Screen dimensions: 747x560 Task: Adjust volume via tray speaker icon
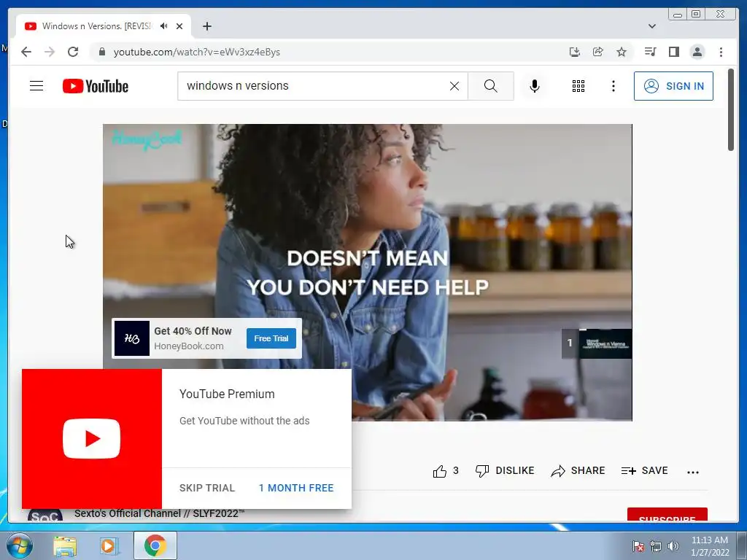tap(673, 546)
